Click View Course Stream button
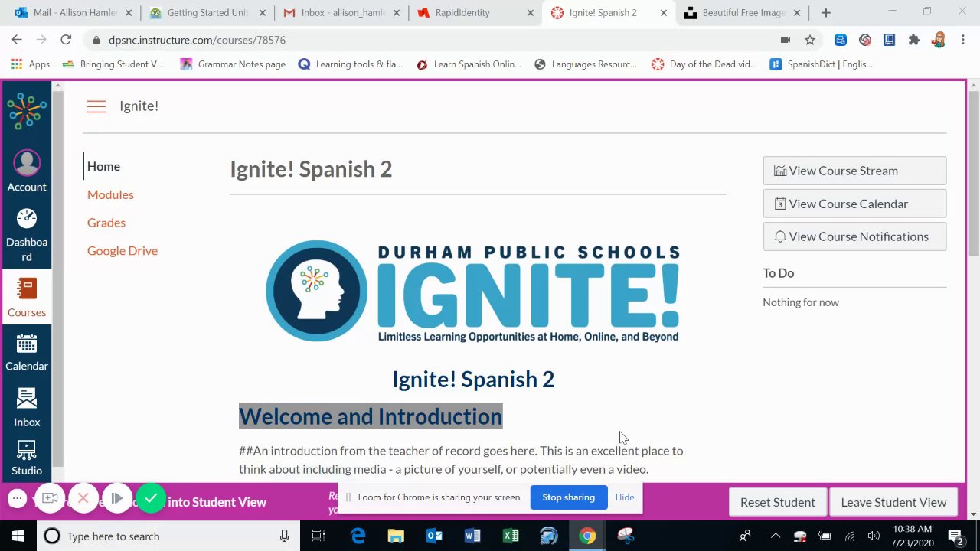Screen dimensions: 980x551 tap(854, 171)
